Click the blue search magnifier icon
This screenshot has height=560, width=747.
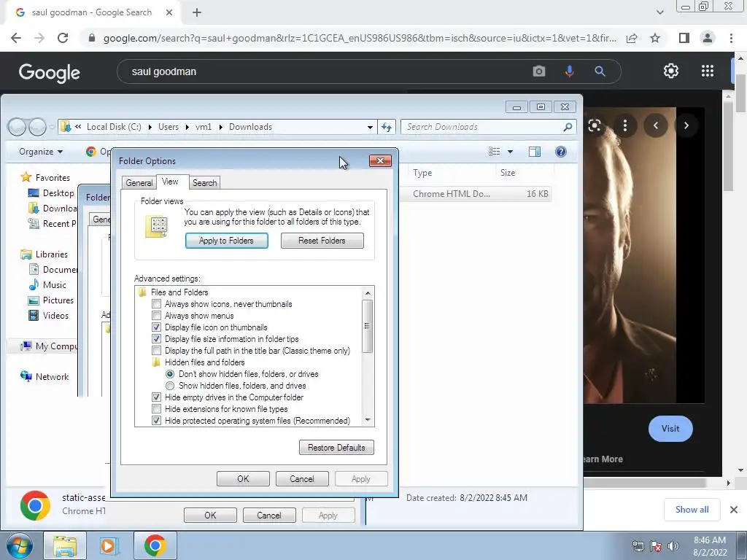coord(600,71)
